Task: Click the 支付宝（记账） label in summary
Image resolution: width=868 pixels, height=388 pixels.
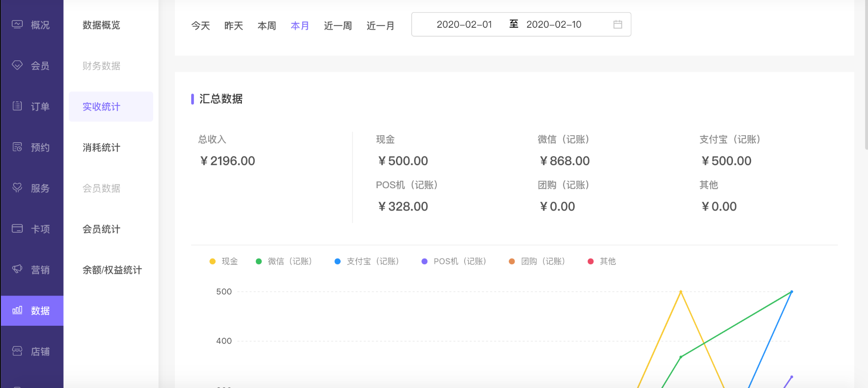Action: (x=730, y=139)
